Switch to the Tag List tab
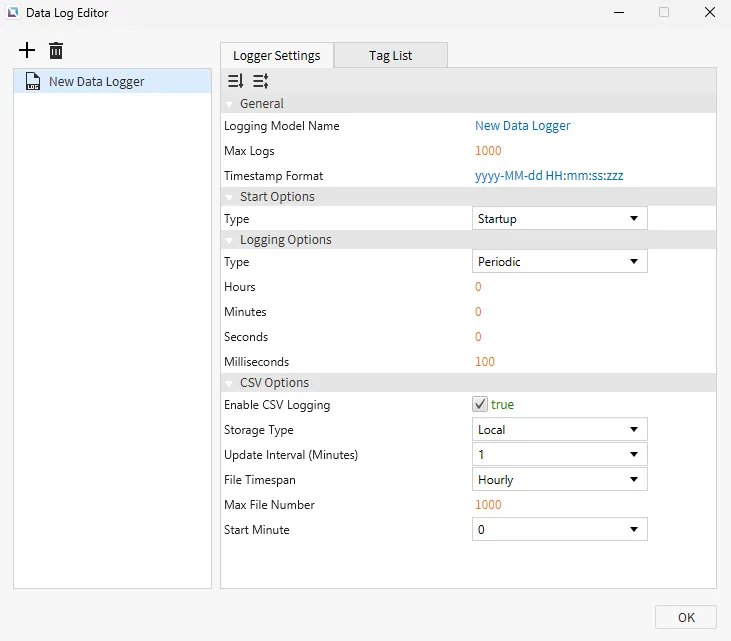Image resolution: width=731 pixels, height=641 pixels. 390,56
